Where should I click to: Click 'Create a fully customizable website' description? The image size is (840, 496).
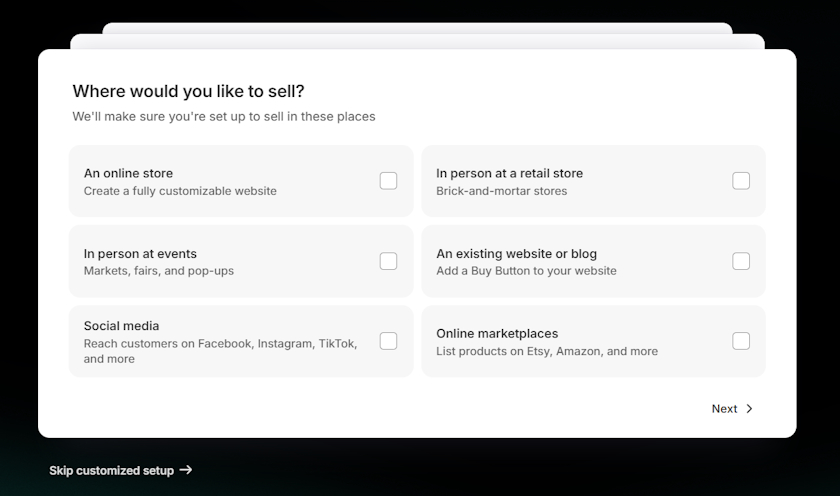pyautogui.click(x=180, y=191)
